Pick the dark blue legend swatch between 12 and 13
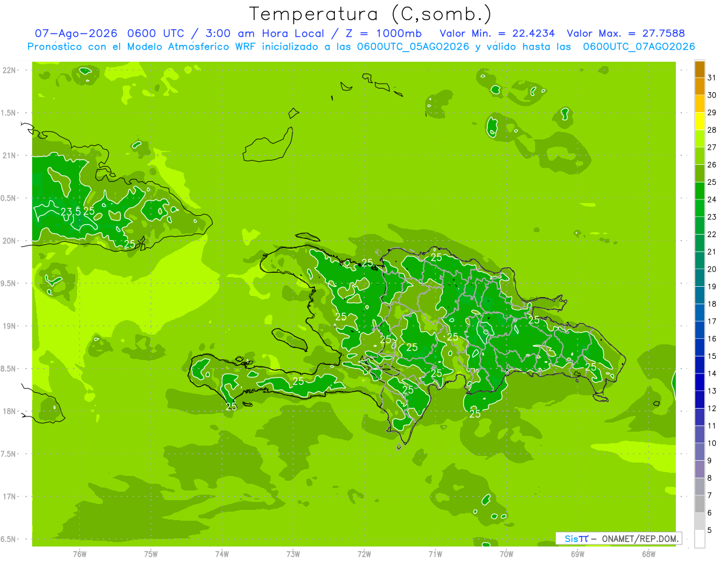Image resolution: width=728 pixels, height=562 pixels. [699, 399]
